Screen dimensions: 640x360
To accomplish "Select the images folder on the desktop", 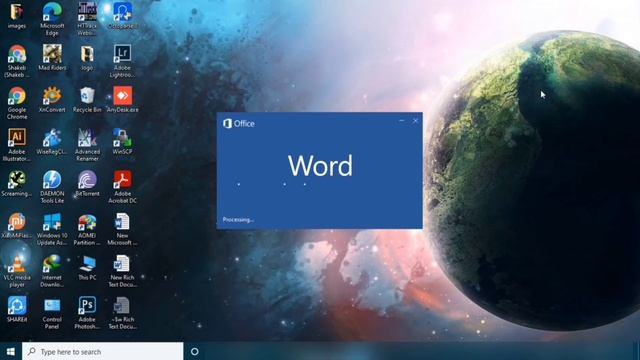I will pyautogui.click(x=17, y=16).
